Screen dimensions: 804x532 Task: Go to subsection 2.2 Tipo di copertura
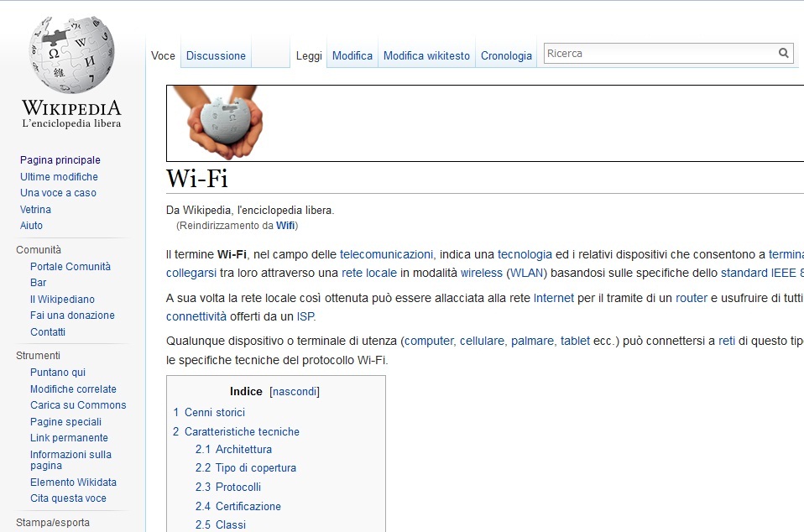[246, 468]
